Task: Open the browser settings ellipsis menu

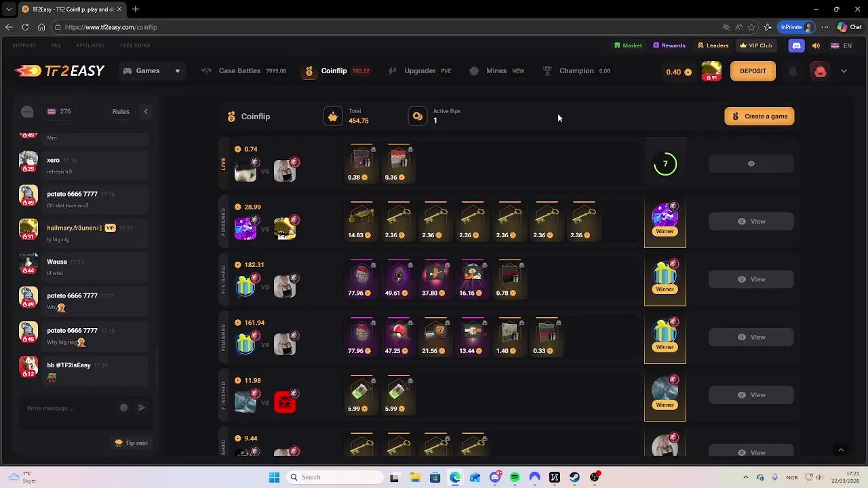Action: coord(825,27)
